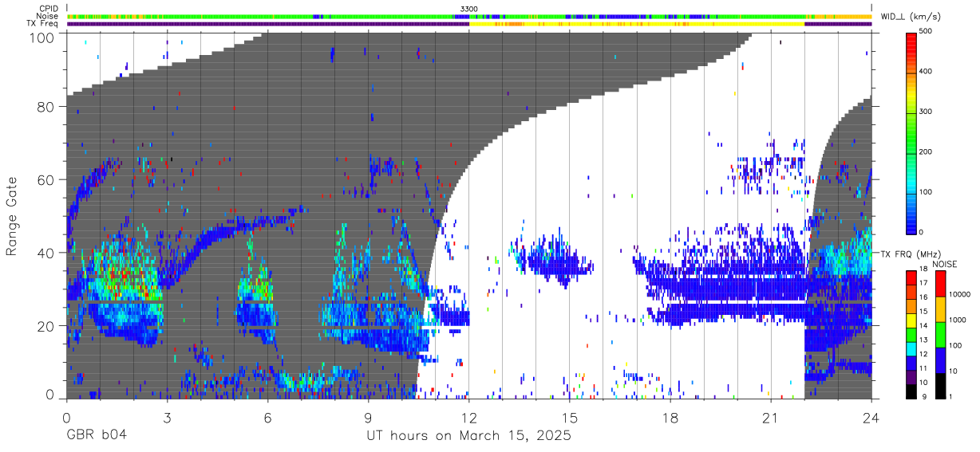Click the x-axis tick label 21
The width and height of the screenshot is (980, 452).
click(771, 418)
